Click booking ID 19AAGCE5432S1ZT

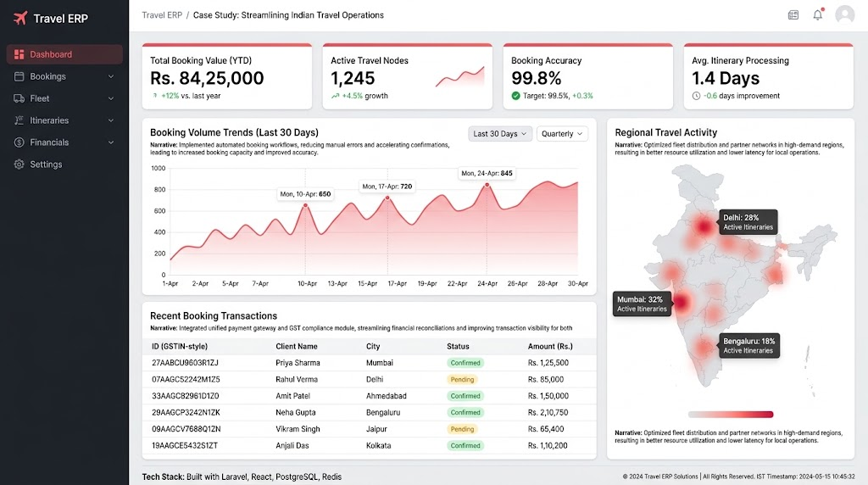coord(185,446)
